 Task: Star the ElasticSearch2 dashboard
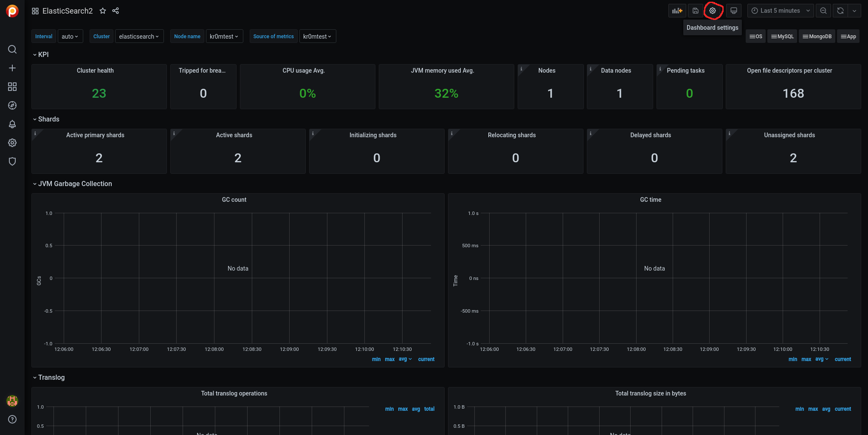[103, 11]
